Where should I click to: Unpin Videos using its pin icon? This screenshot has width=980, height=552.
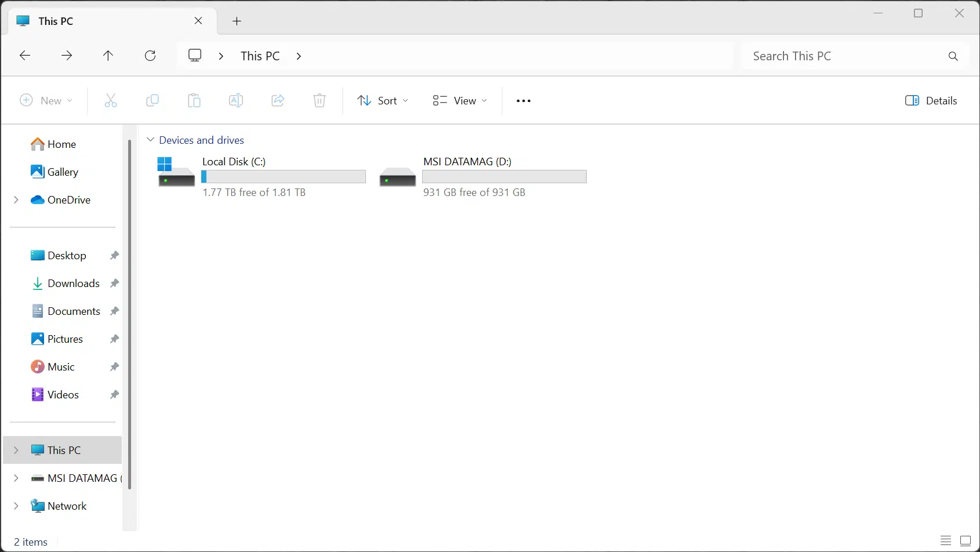pyautogui.click(x=114, y=395)
